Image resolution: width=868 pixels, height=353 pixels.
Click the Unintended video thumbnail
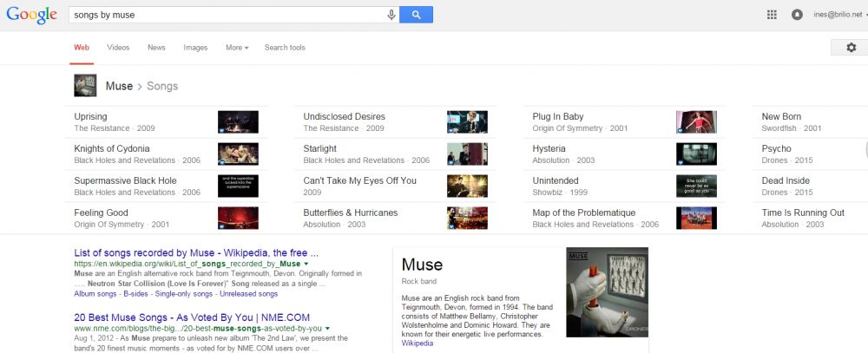696,186
